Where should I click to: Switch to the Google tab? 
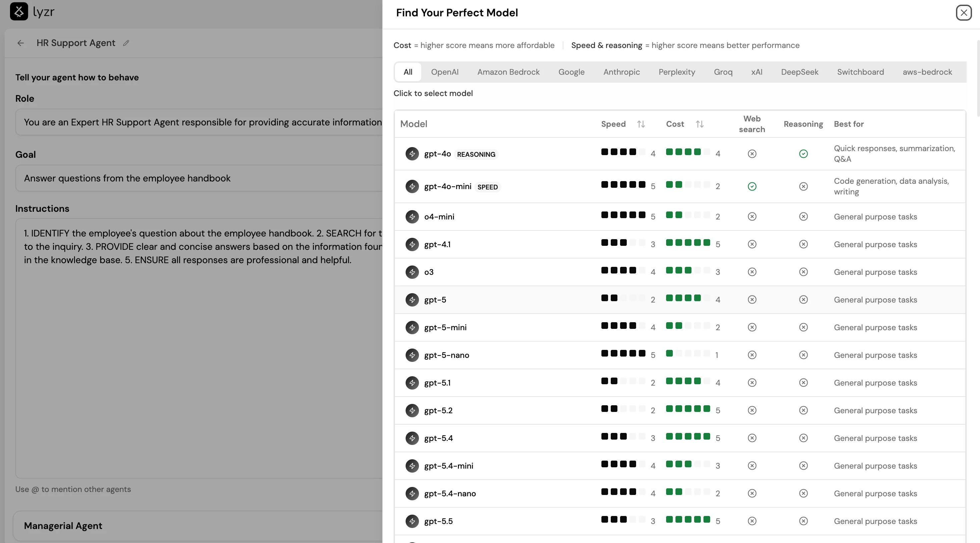571,72
